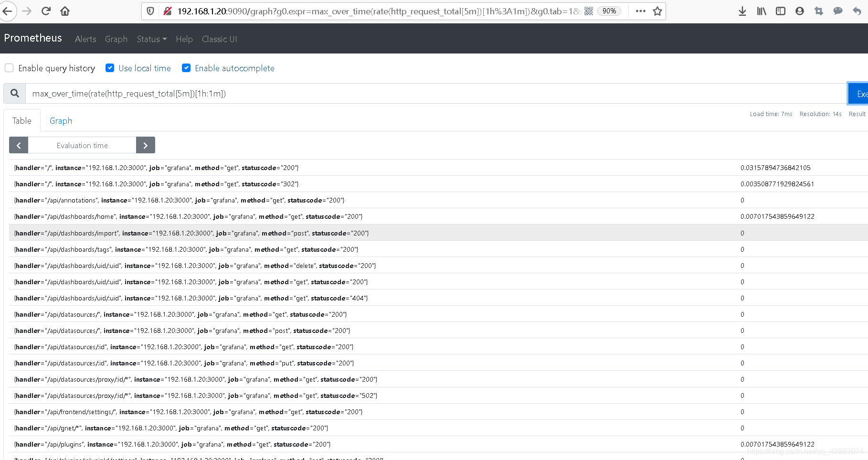Go back using browser back arrow
The width and height of the screenshot is (868, 460).
click(x=7, y=11)
